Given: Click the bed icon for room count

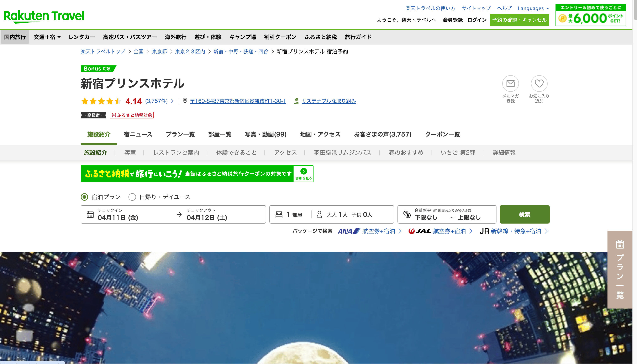Looking at the screenshot, I should 279,214.
